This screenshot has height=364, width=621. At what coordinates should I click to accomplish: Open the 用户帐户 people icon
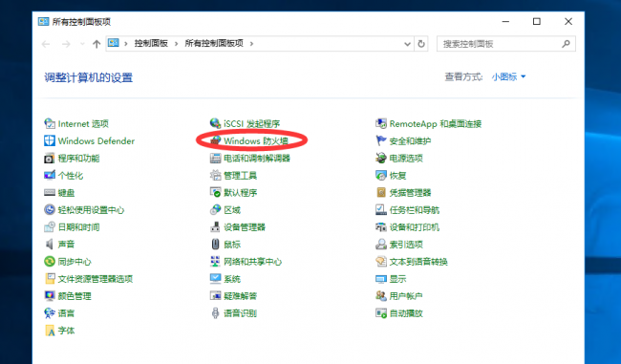pyautogui.click(x=381, y=296)
